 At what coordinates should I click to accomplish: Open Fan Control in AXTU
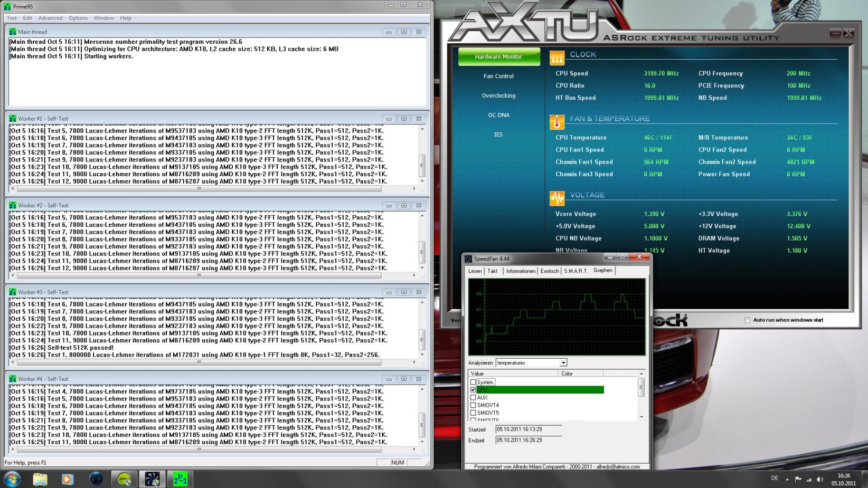pos(498,76)
